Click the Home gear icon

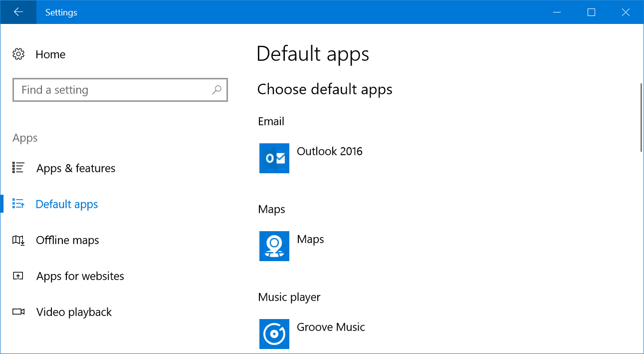coord(18,54)
